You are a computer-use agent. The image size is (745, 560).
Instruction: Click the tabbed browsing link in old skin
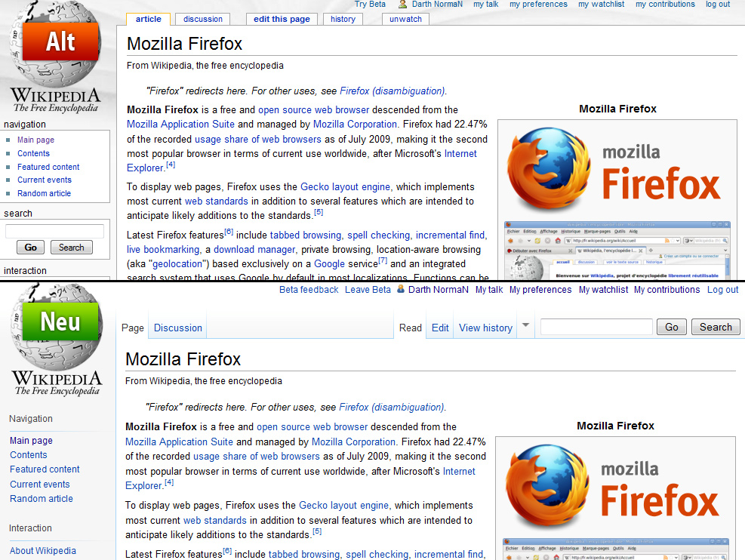click(306, 235)
